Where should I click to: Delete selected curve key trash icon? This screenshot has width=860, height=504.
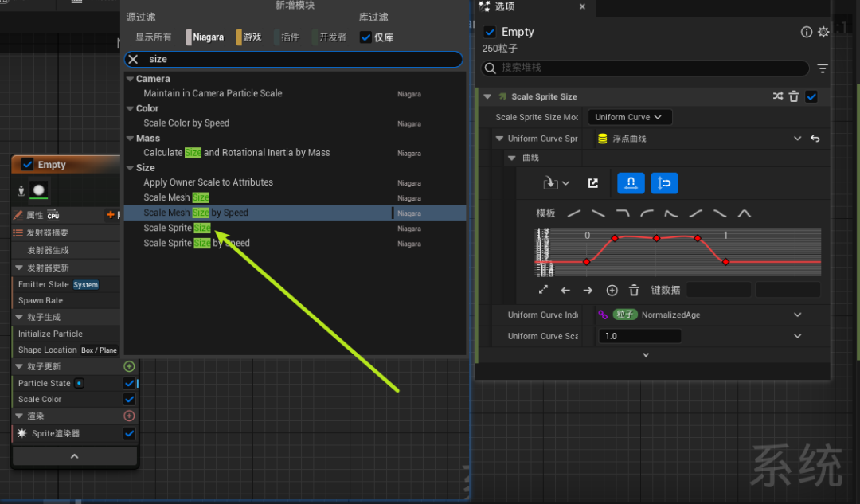point(634,290)
